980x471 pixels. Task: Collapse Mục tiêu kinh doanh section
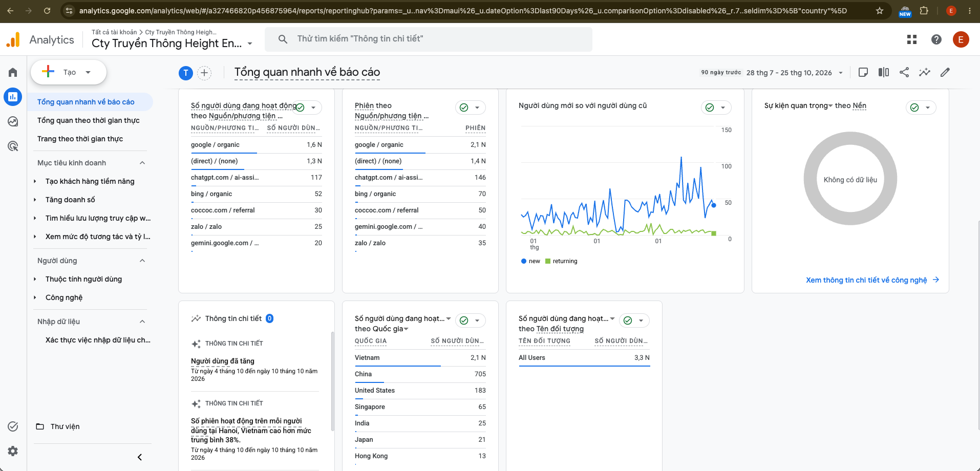coord(142,163)
